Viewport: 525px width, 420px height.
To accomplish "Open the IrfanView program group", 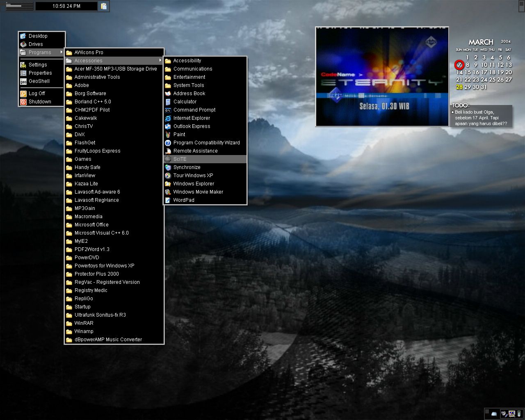I will tap(114, 176).
